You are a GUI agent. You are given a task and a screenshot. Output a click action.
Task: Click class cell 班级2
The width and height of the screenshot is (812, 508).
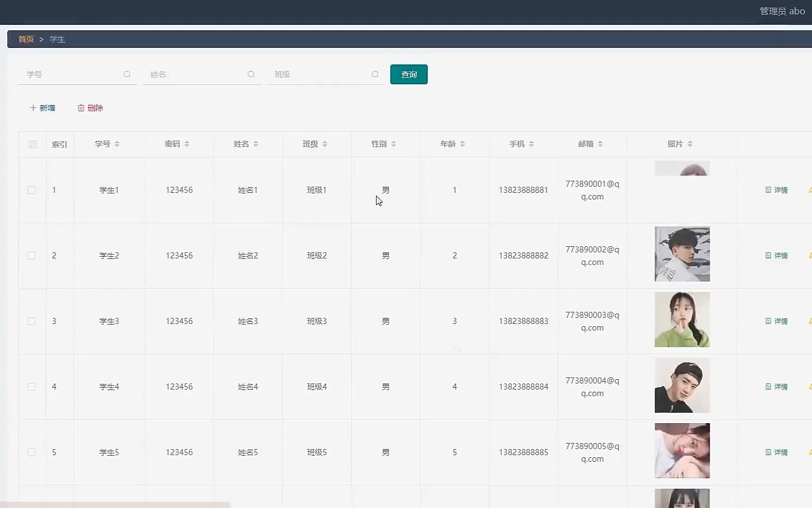tap(317, 256)
